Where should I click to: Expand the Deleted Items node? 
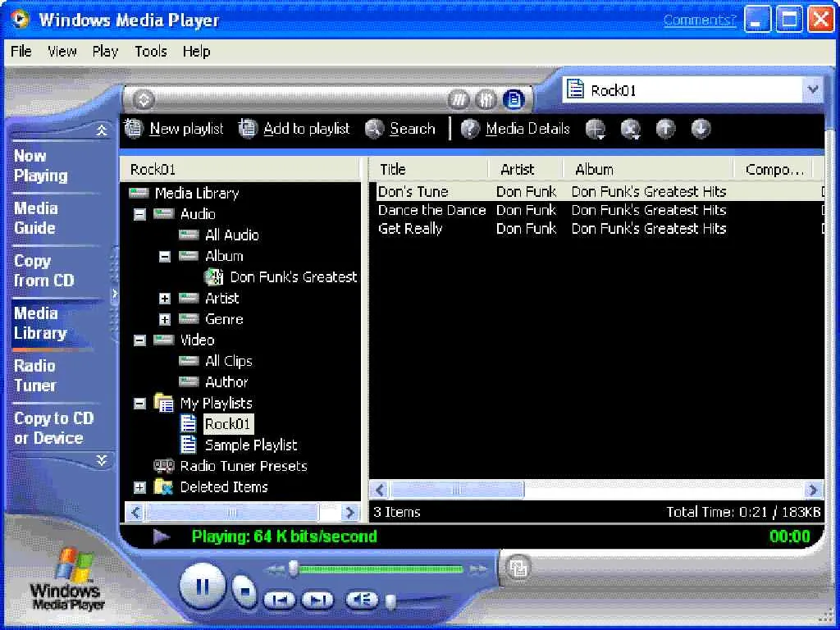click(139, 487)
